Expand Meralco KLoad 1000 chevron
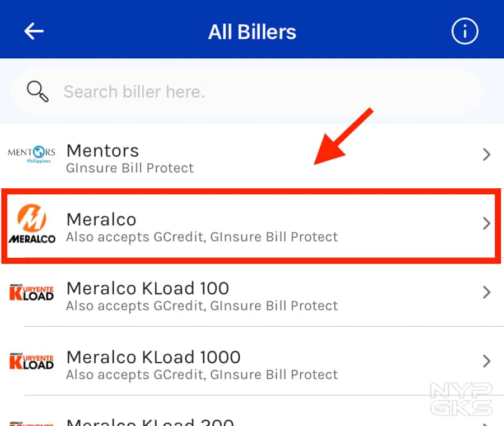This screenshot has height=426, width=504. [486, 361]
